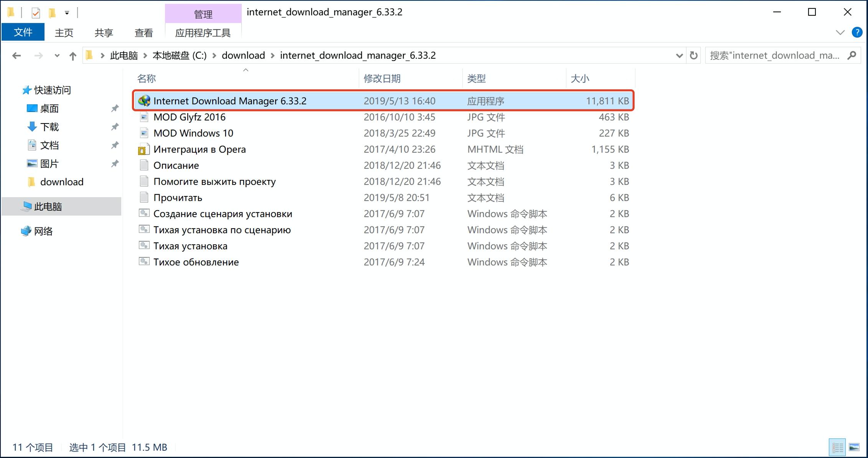Expand the recent locations dropdown arrow
868x458 pixels.
57,56
